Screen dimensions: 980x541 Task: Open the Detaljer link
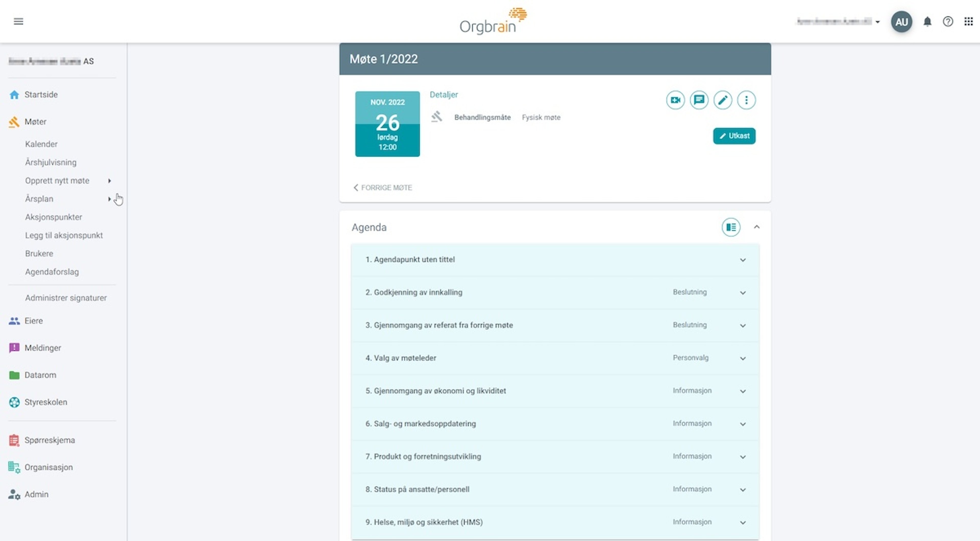[444, 95]
